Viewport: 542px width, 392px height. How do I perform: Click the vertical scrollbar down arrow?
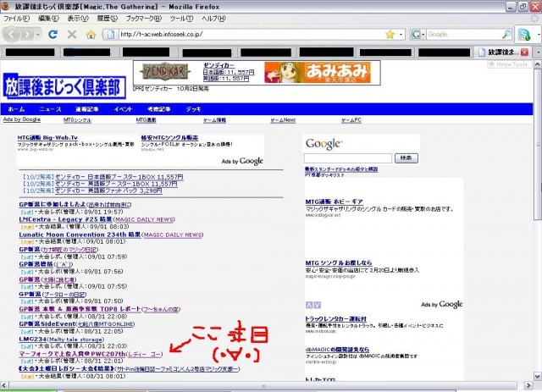point(538,376)
